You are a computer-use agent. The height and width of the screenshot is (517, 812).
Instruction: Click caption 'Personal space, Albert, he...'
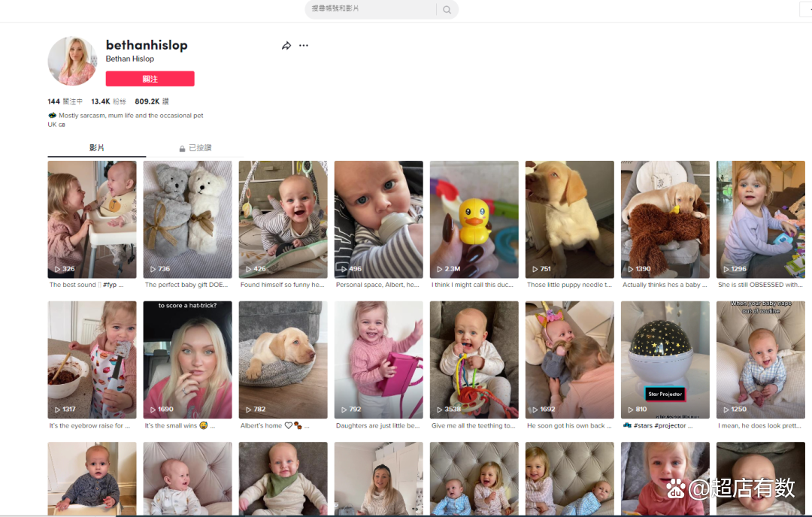point(377,285)
